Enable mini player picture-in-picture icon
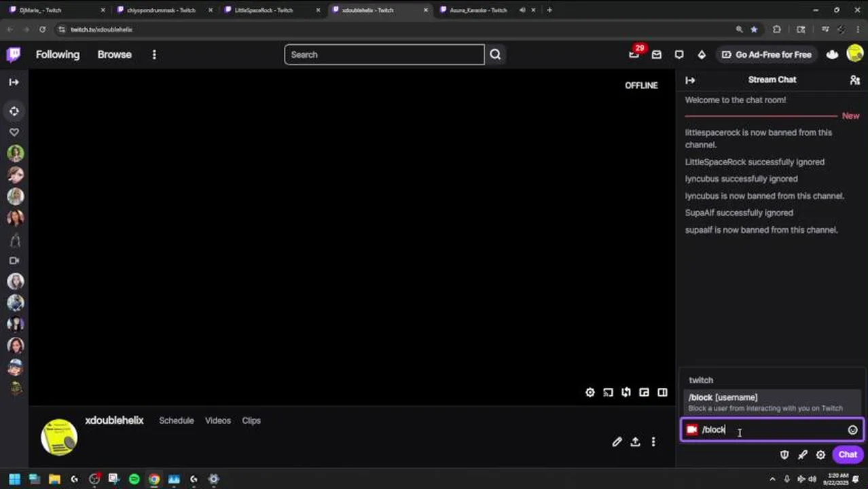The image size is (868, 489). [644, 393]
